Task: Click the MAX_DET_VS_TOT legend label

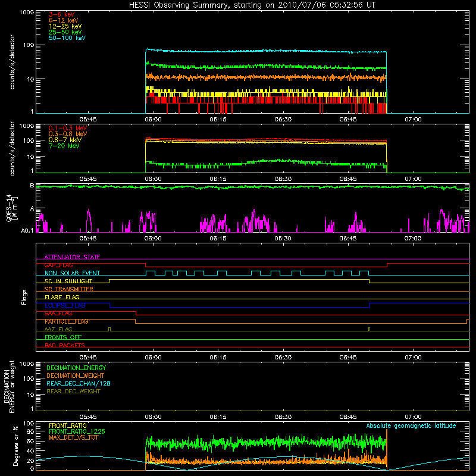Action: (73, 437)
